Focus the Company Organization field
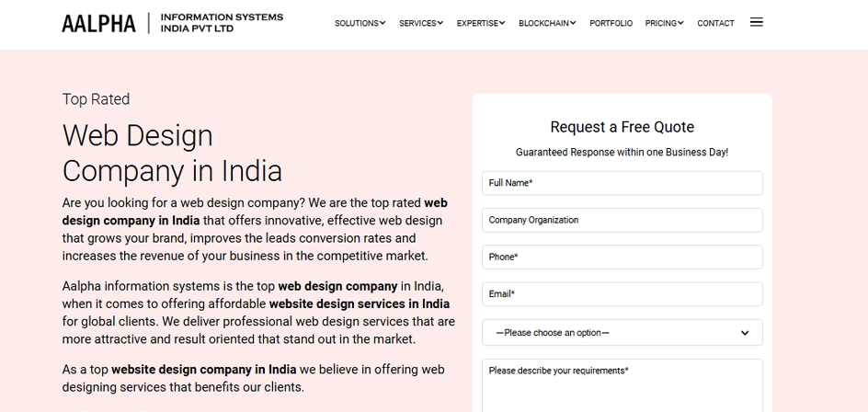 pyautogui.click(x=622, y=220)
